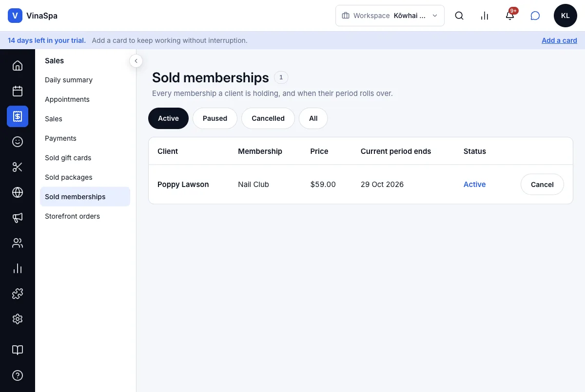Go to Daily summary in Sales menu
The image size is (585, 392).
[x=85, y=80]
